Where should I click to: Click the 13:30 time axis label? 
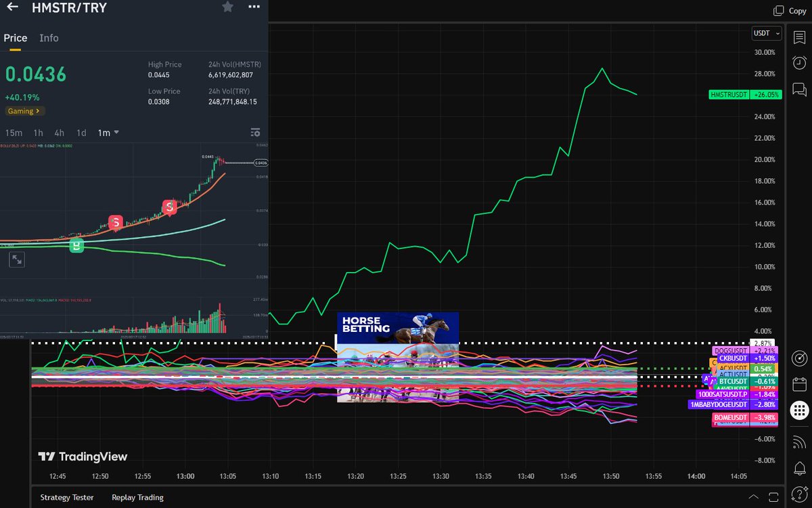coord(441,476)
